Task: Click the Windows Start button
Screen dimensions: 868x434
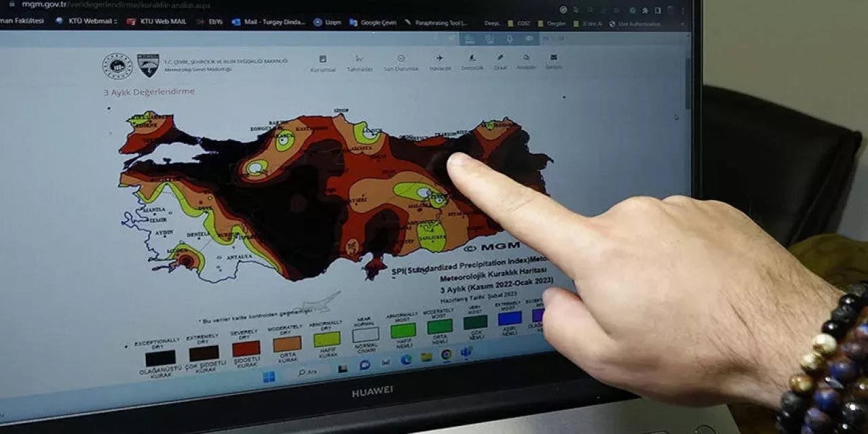Action: 270,374
